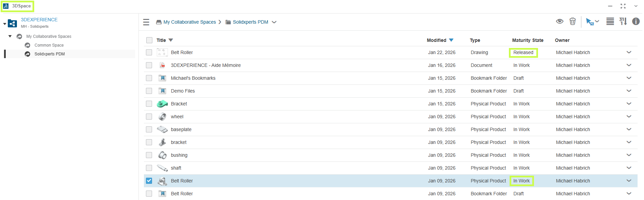Click the wheel part thumbnail
This screenshot has width=644, height=200.
pyautogui.click(x=163, y=117)
